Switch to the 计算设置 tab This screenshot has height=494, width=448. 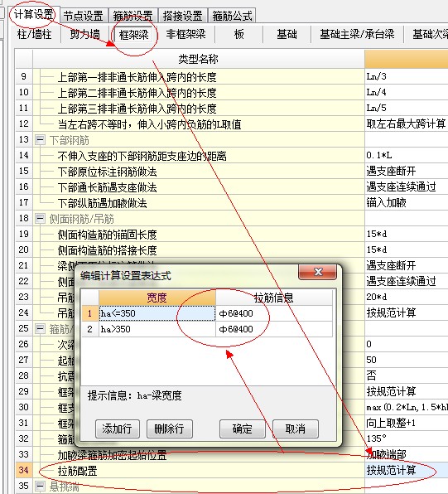point(33,14)
